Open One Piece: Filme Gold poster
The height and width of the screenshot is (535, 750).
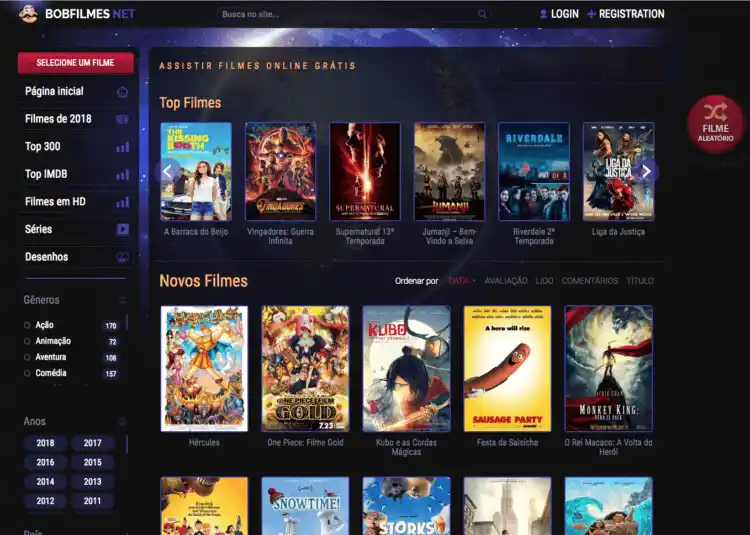(x=305, y=369)
